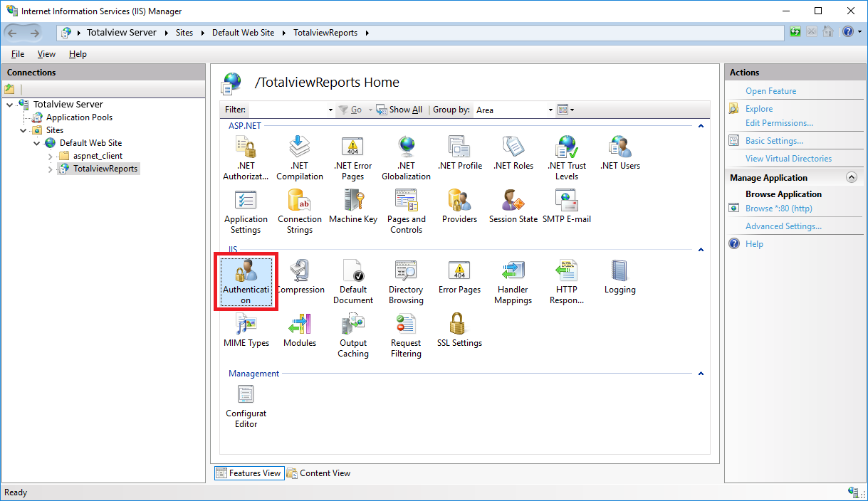
Task: Open the .NET Roles feature
Action: [513, 153]
